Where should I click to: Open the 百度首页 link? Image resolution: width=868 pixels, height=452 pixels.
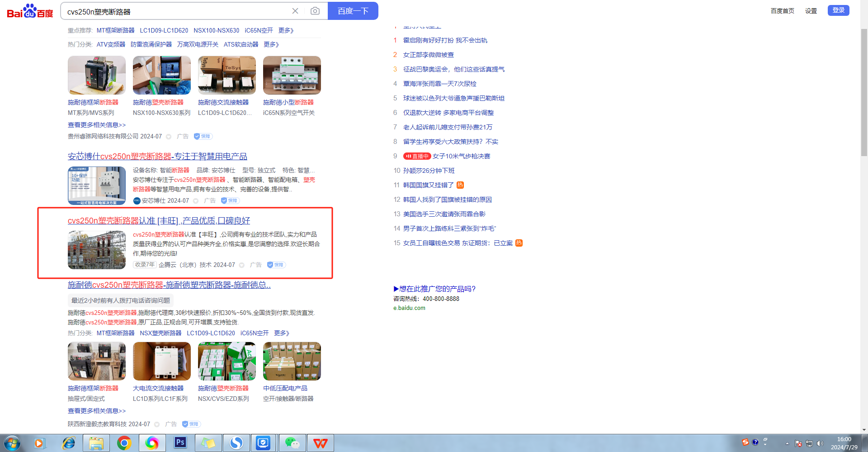(782, 11)
